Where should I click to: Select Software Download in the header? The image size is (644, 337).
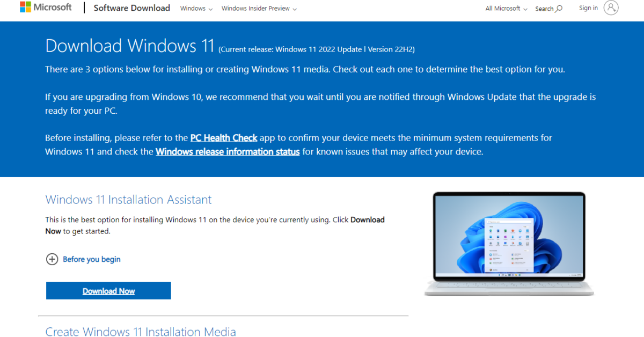point(131,8)
